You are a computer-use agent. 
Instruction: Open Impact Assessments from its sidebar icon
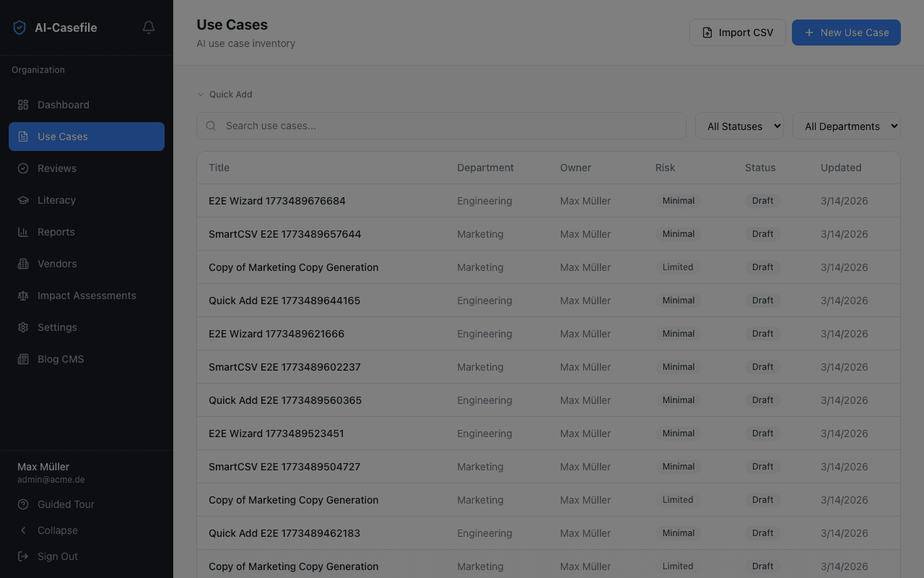coord(22,296)
